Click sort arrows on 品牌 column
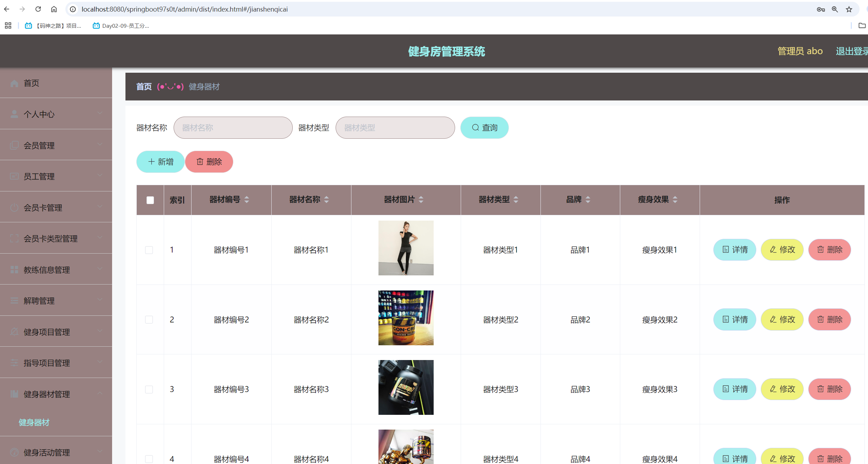The image size is (868, 464). 588,200
